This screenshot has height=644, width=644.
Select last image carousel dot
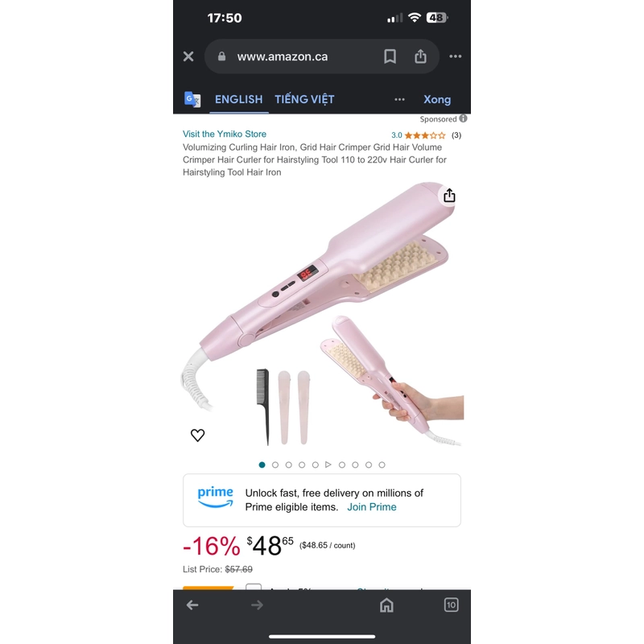tap(382, 465)
